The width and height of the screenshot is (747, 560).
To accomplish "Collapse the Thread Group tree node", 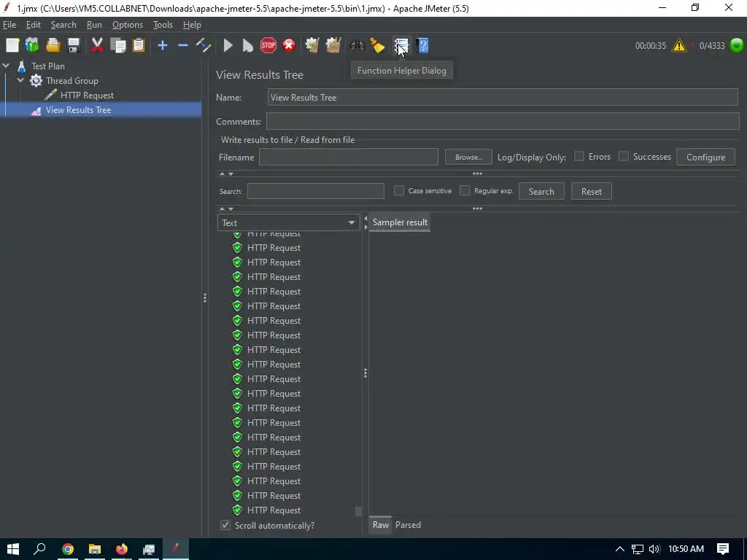I will point(20,80).
